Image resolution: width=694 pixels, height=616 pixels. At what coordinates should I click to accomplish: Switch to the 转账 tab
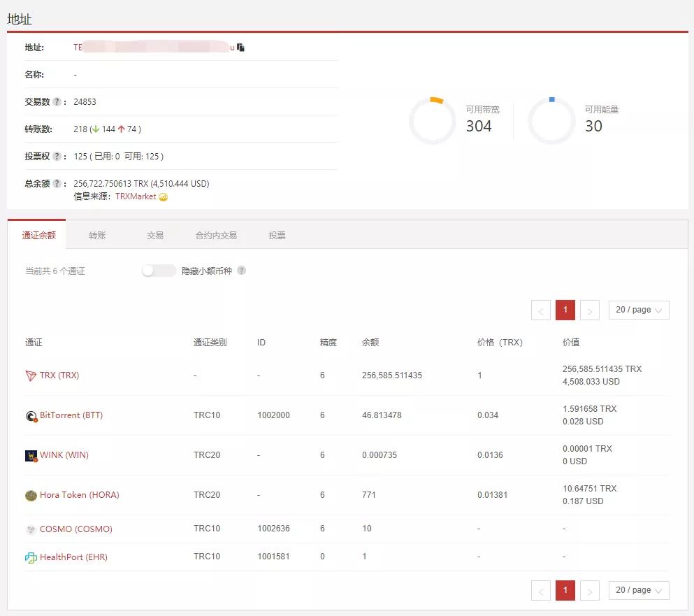coord(97,236)
